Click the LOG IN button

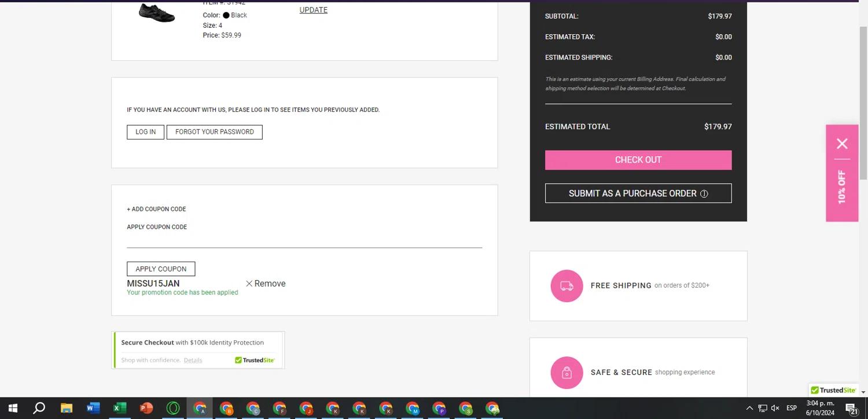tap(145, 132)
